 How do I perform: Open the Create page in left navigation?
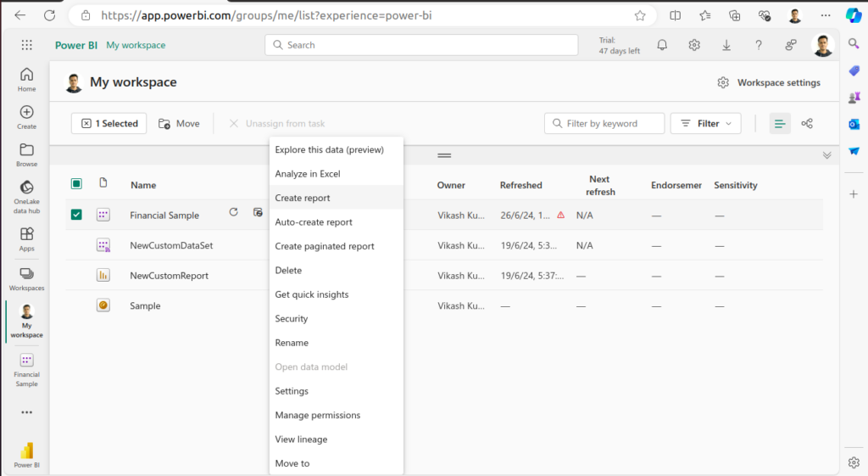click(26, 117)
